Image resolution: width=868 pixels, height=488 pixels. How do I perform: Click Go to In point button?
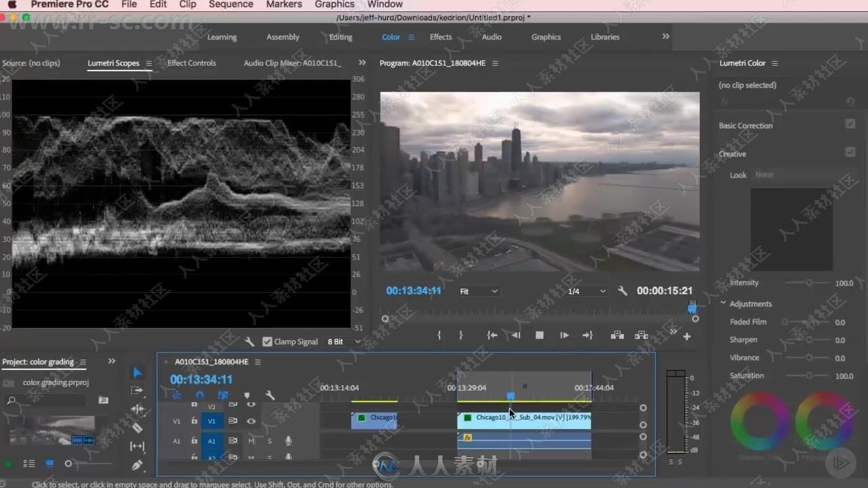[x=492, y=335]
